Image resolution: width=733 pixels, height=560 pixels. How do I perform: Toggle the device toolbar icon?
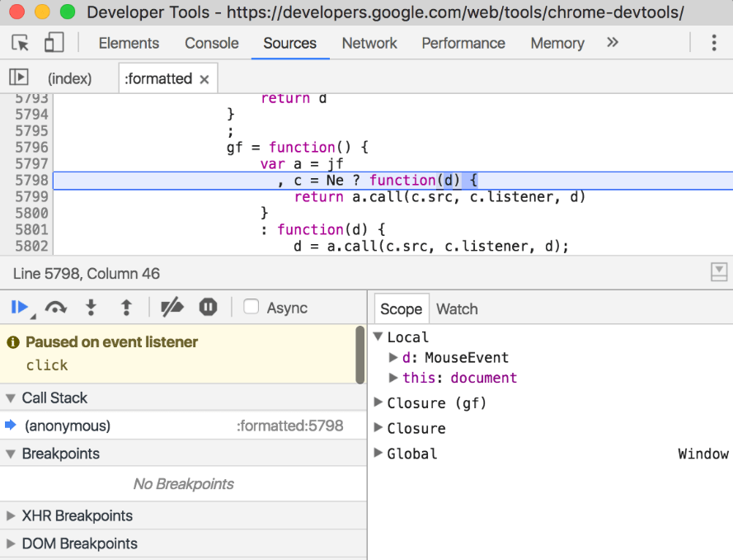54,43
